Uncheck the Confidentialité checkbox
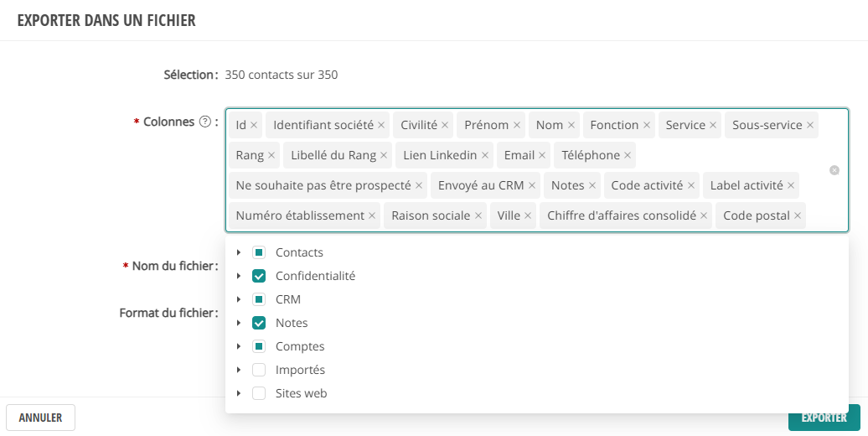This screenshot has width=868, height=436. point(259,276)
